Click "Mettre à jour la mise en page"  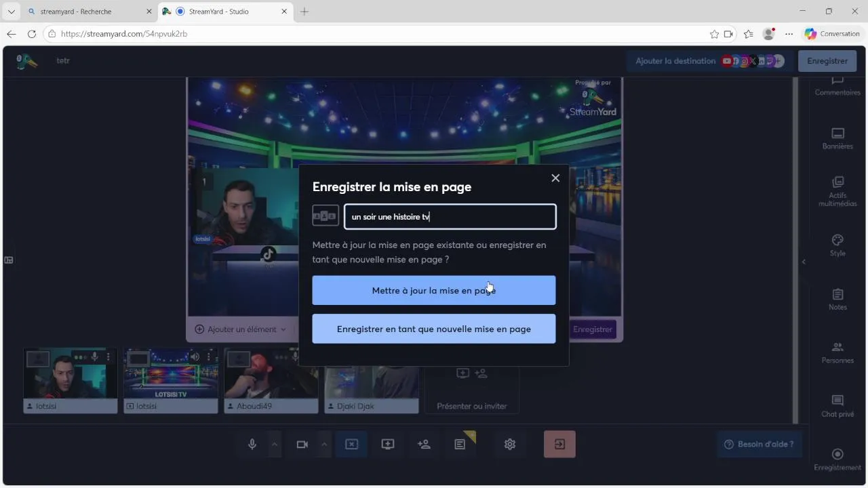(433, 290)
